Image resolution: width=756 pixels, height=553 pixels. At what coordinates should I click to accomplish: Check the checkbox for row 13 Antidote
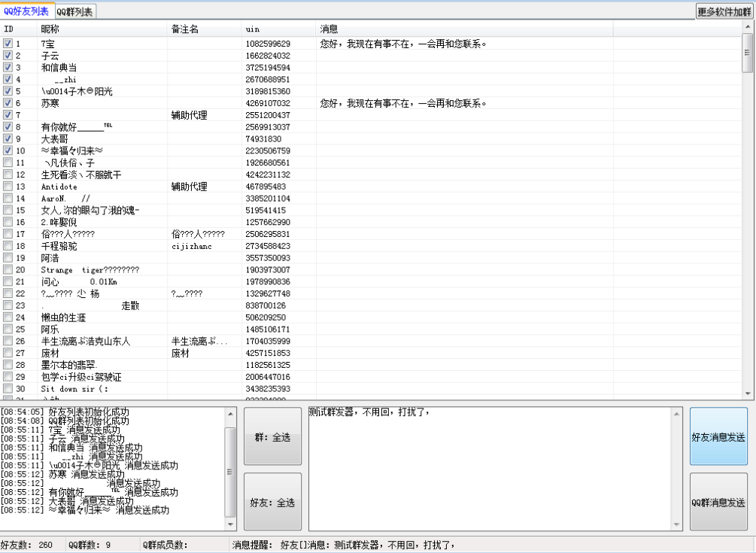point(8,186)
